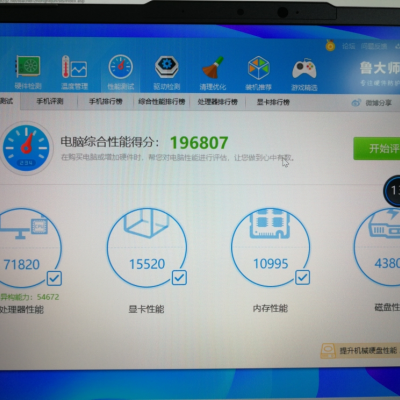Screen dimensions: 400x400
Task: Click the medal icon in title bar
Action: [330, 45]
